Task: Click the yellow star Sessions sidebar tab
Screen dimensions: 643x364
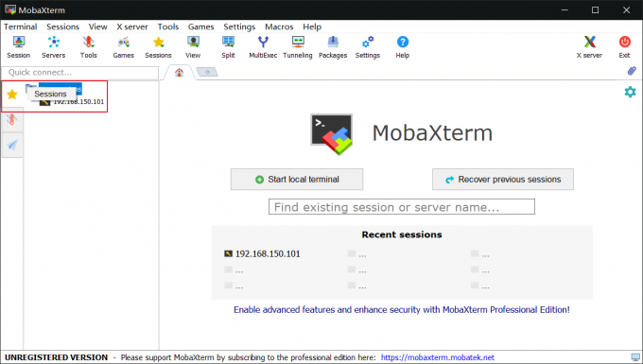Action: pyautogui.click(x=12, y=95)
